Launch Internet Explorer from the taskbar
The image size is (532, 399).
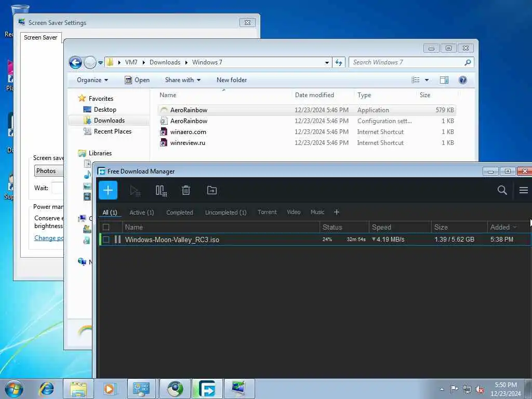(x=46, y=389)
